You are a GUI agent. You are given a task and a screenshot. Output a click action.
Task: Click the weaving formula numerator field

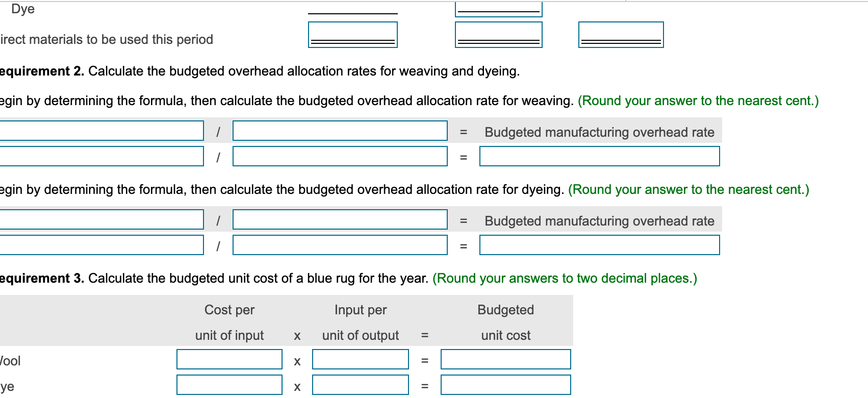coord(99,132)
